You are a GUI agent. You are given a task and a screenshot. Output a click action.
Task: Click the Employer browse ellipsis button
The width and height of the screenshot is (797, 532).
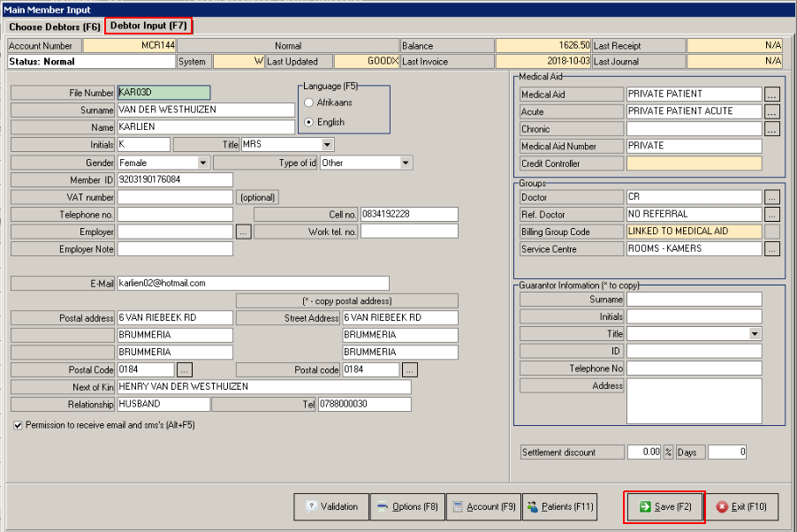244,232
